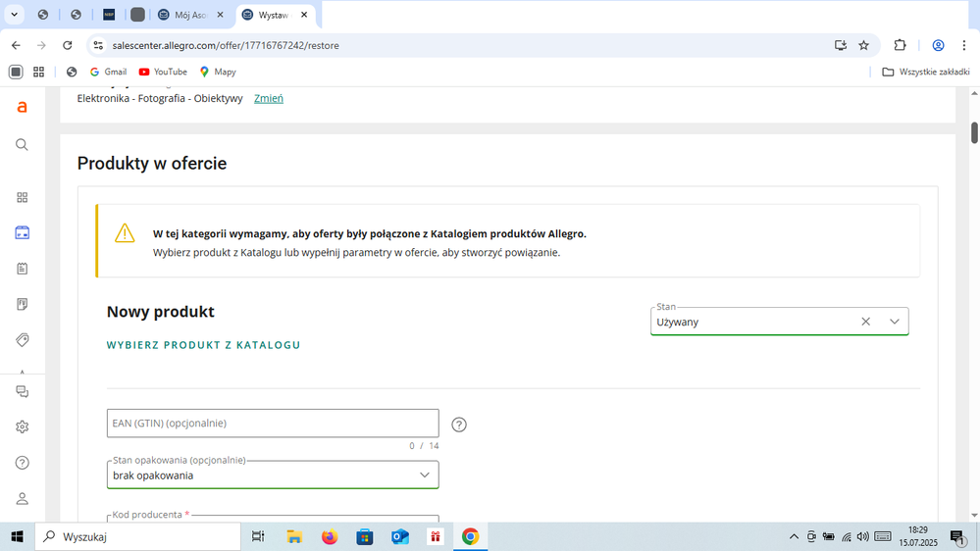Open search from the left sidebar

(22, 145)
